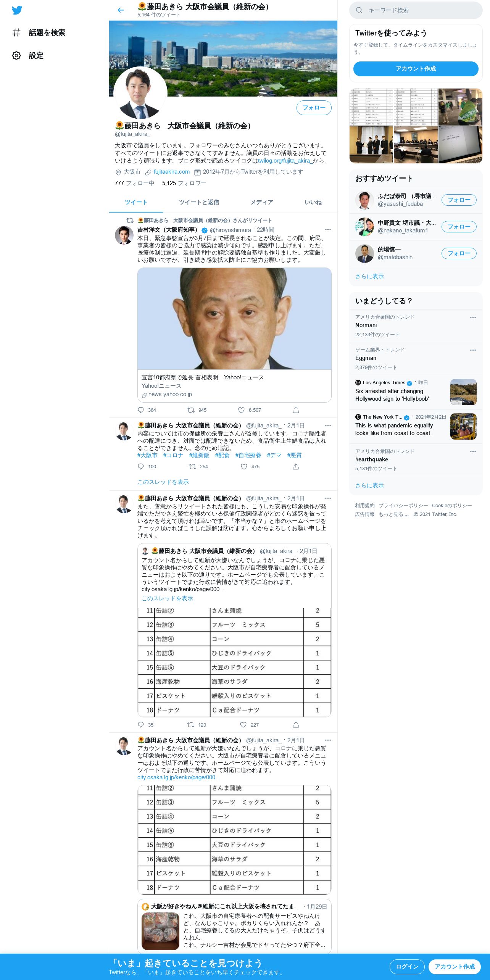The image size is (490, 980).
Task: Share the tweet with 254 retweets
Action: point(296,466)
